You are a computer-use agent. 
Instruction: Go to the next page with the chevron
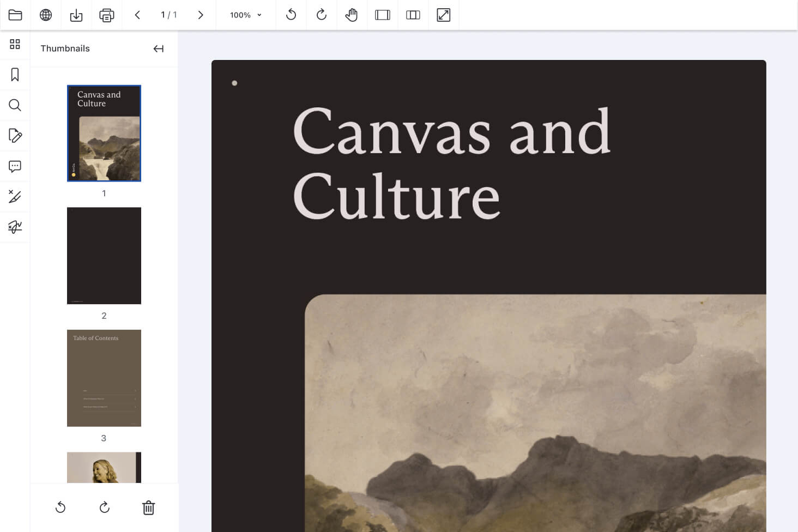tap(200, 15)
